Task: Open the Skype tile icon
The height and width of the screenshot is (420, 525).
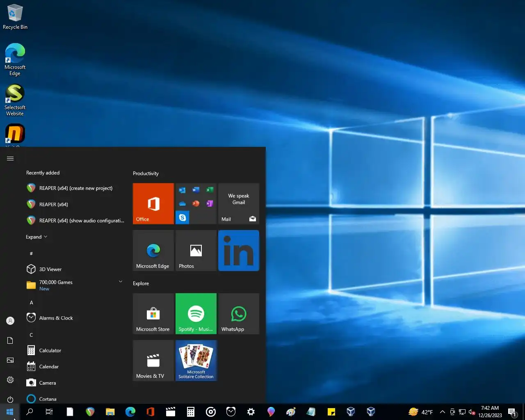Action: [x=183, y=217]
